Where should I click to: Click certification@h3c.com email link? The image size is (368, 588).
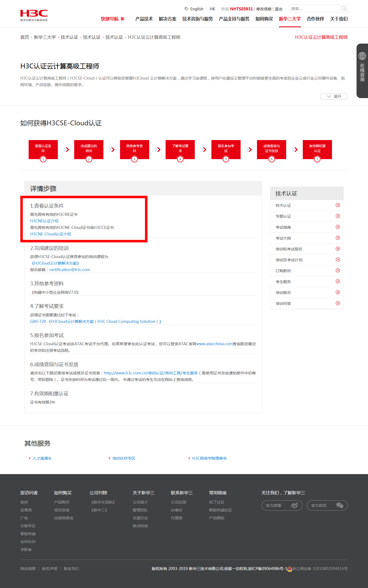pyautogui.click(x=70, y=270)
